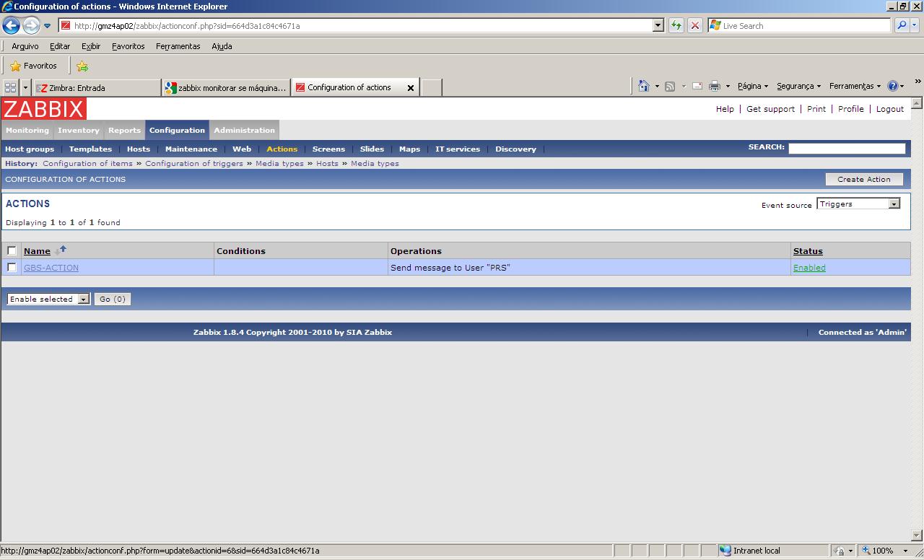Click the Name column sort arrow icon
924x560 pixels.
(61, 250)
